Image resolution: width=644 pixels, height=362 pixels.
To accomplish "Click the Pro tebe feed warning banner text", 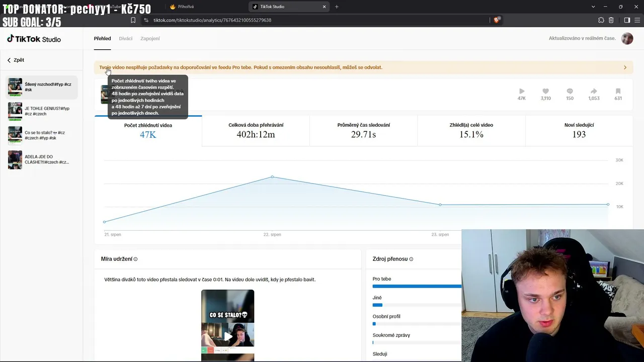I will point(241,67).
